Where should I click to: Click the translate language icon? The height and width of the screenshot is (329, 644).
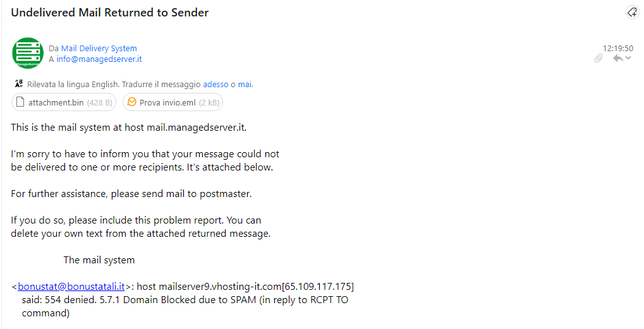(19, 84)
